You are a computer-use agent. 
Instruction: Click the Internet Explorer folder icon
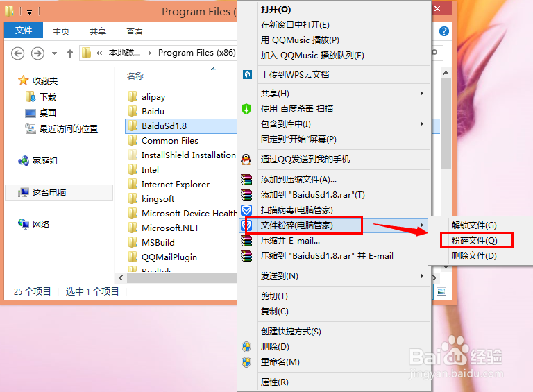(x=133, y=184)
